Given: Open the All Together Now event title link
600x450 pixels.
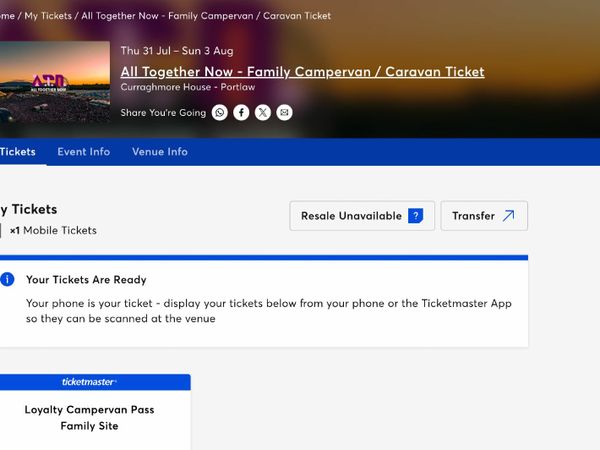Looking at the screenshot, I should (302, 72).
